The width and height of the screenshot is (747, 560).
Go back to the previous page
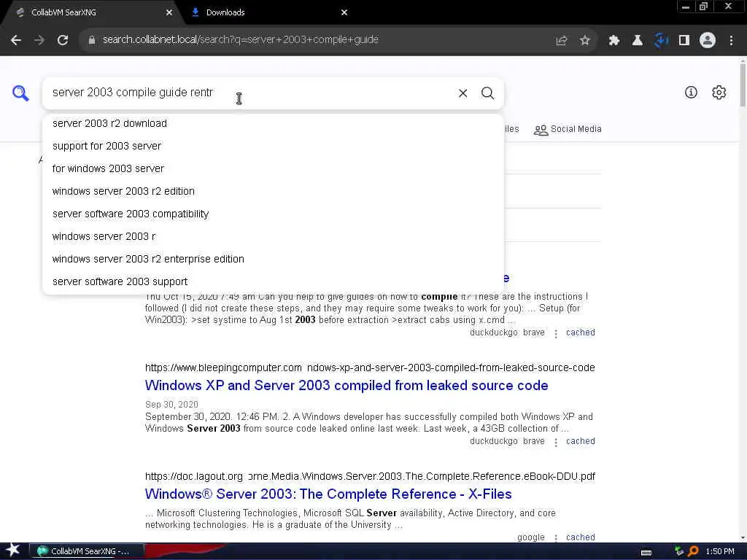16,40
